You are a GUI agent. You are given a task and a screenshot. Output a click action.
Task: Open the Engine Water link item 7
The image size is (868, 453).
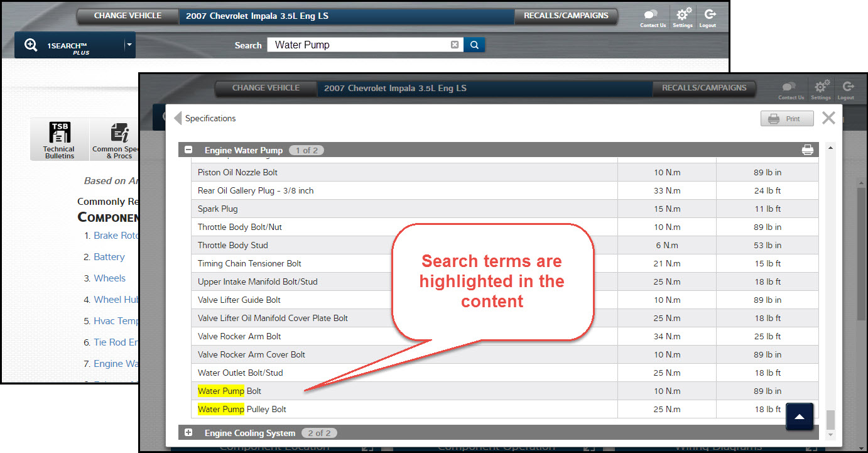pos(116,364)
